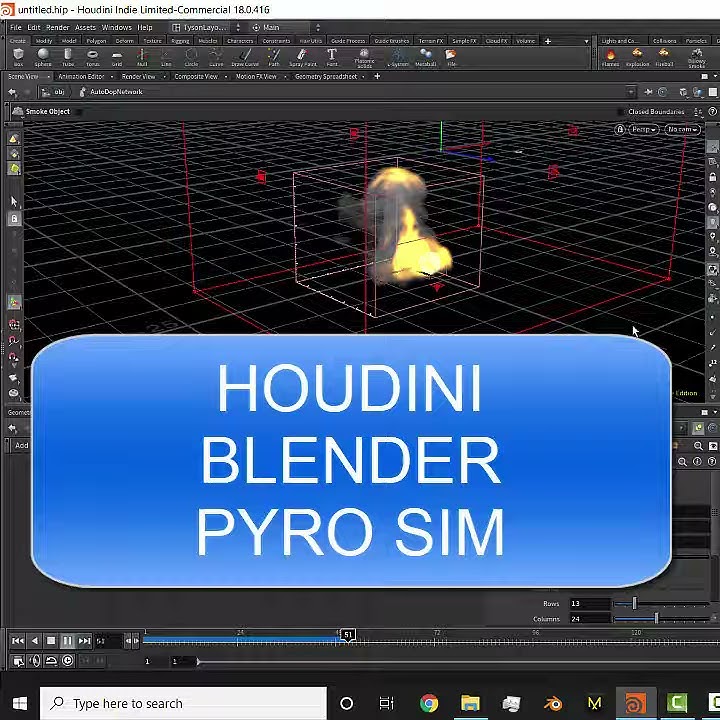Viewport: 720px width, 720px height.
Task: Select the Path shelf tool
Action: click(x=274, y=57)
